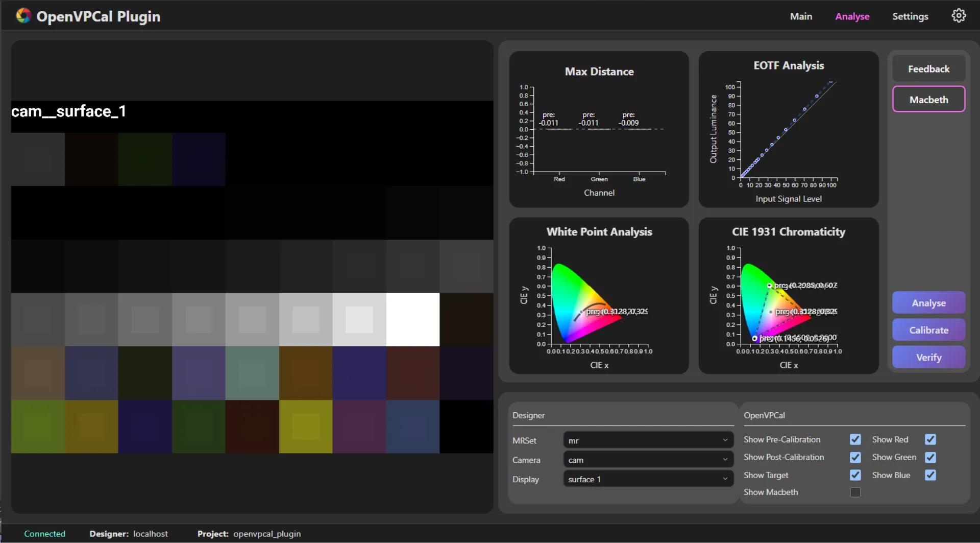Viewport: 980px width, 543px height.
Task: Uncheck the Show Red option
Action: tap(930, 439)
